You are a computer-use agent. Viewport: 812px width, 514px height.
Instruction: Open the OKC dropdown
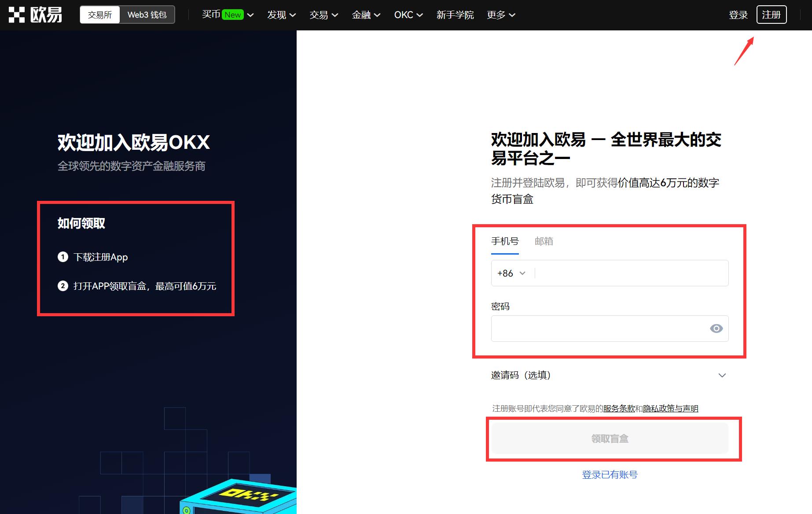point(408,15)
